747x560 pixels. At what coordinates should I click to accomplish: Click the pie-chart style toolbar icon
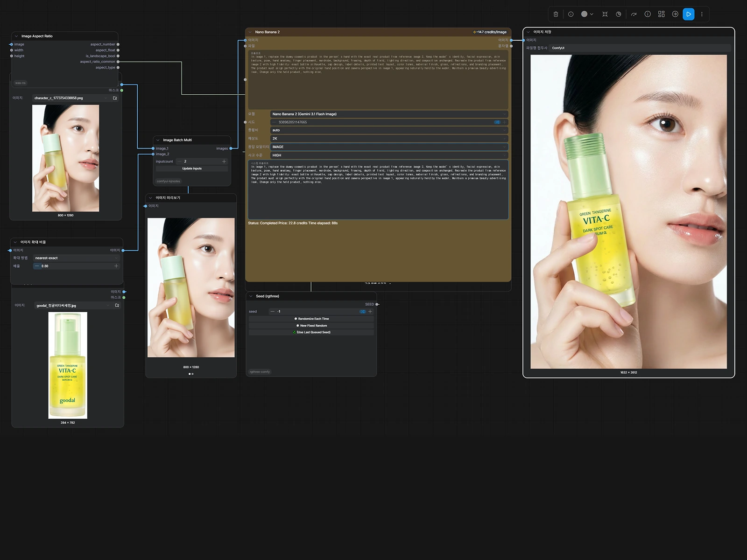(x=619, y=14)
